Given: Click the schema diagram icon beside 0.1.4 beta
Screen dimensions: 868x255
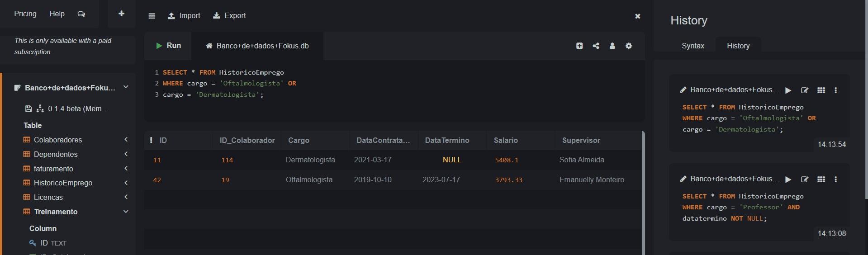Looking at the screenshot, I should [x=40, y=109].
